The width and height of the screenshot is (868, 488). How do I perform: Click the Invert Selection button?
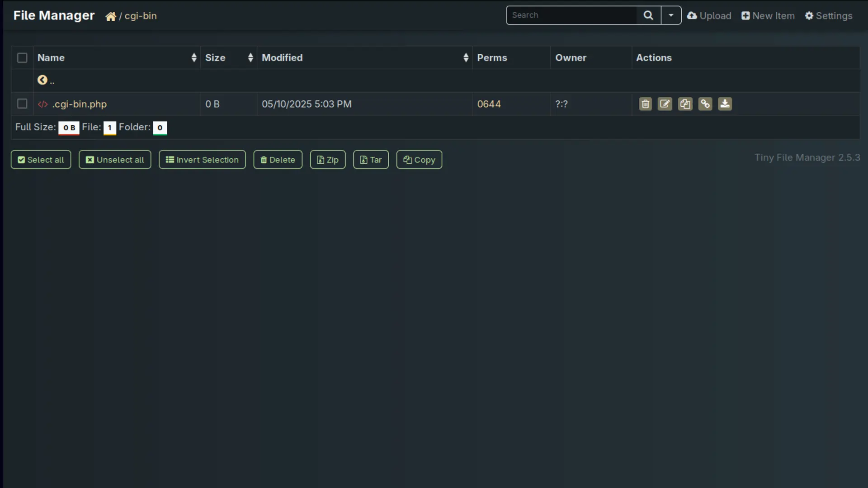[x=202, y=160]
